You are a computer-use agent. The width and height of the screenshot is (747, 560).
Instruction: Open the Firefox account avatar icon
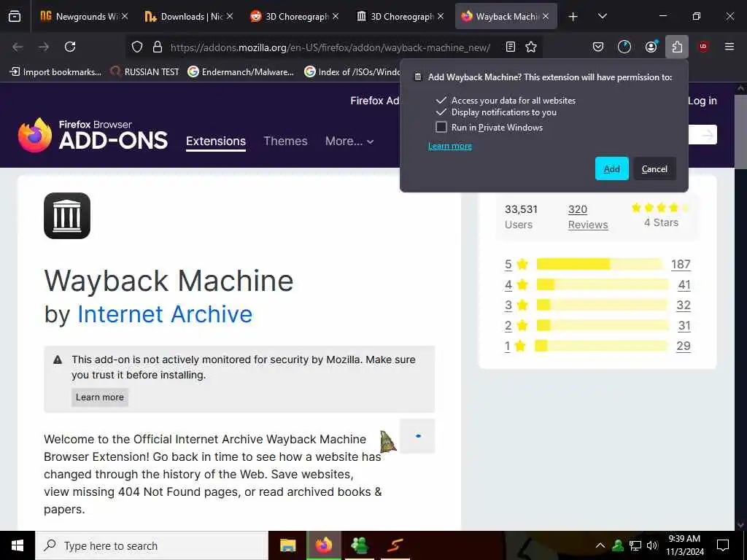tap(651, 47)
